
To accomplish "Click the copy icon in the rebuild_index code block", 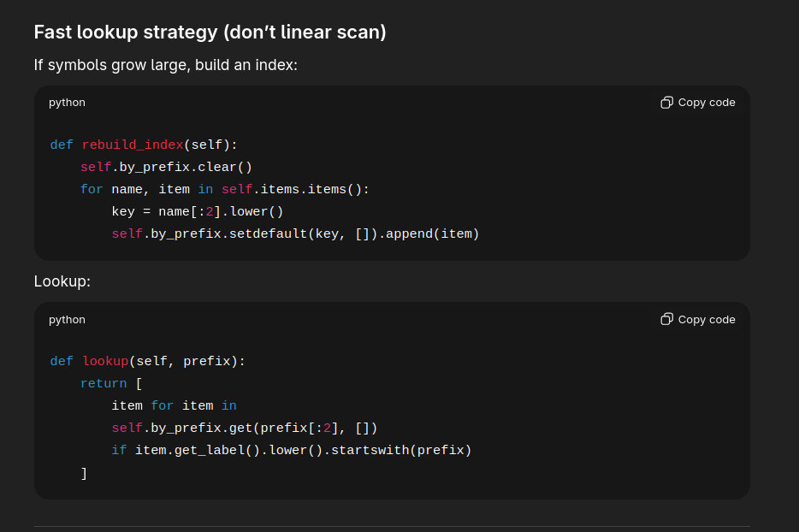I will pyautogui.click(x=667, y=103).
